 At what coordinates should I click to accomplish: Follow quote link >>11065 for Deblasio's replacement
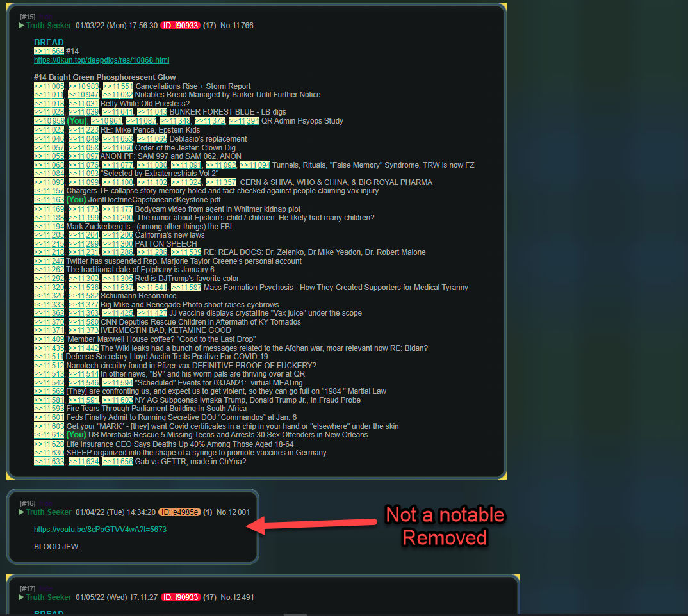coord(152,139)
